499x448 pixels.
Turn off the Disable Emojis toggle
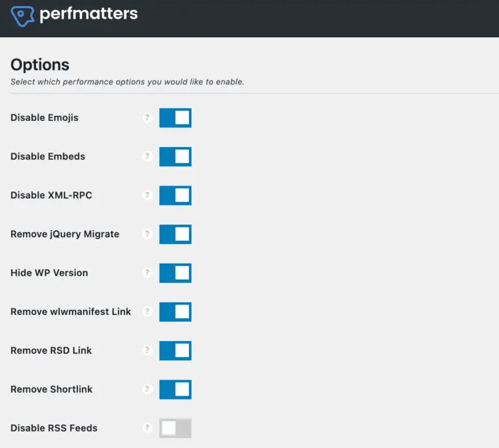click(x=175, y=118)
